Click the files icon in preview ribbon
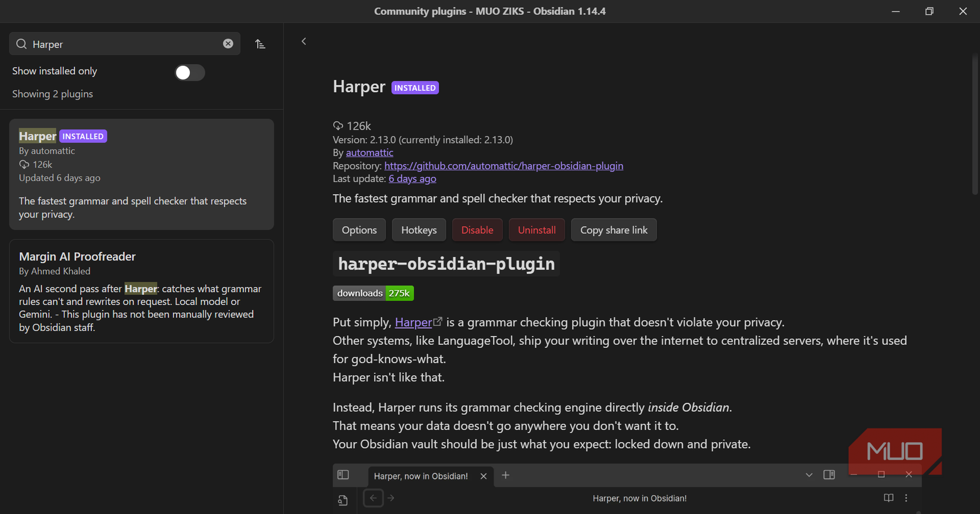The height and width of the screenshot is (514, 980). tap(343, 500)
